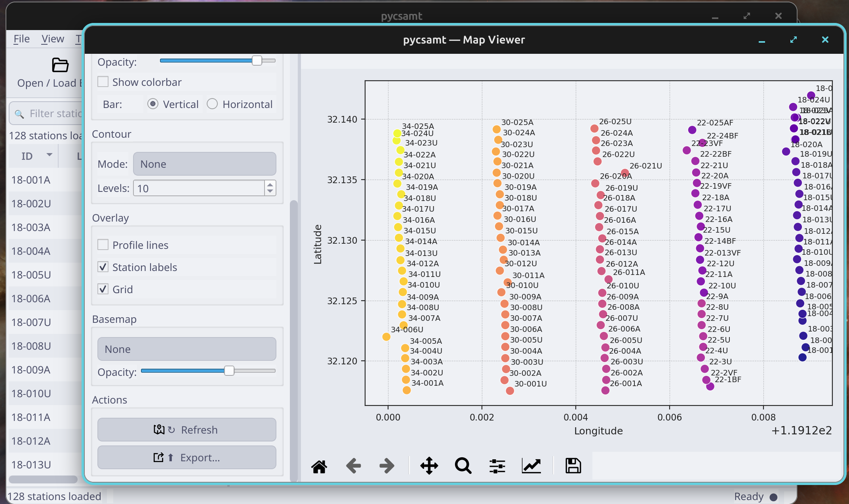Click the search icon in the station filter

[x=19, y=114]
